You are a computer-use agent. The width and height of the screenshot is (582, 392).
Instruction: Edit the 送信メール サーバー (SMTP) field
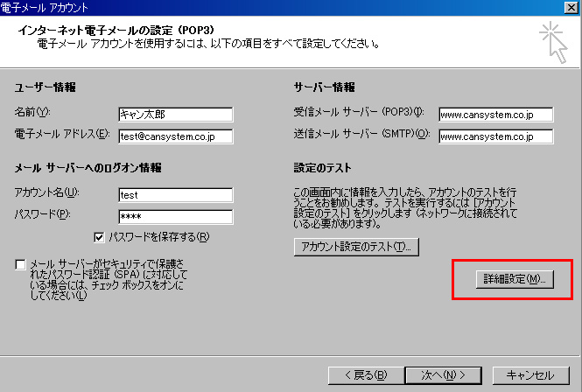(x=496, y=136)
